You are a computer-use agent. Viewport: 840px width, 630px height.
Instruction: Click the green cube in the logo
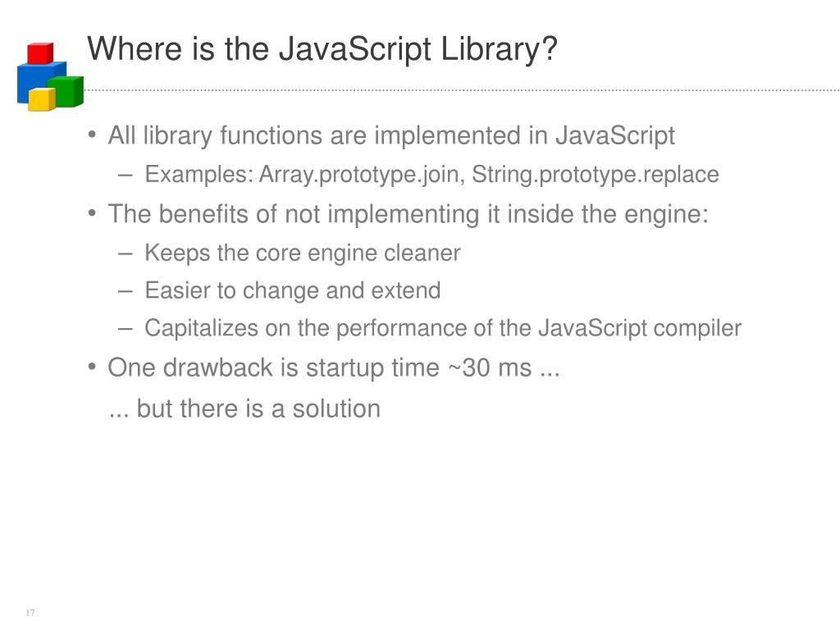coord(69,90)
